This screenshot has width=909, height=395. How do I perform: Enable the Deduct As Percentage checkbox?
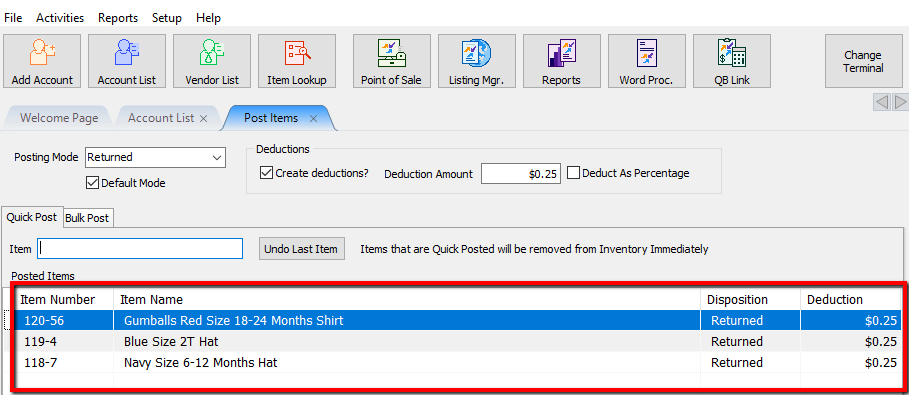pyautogui.click(x=573, y=173)
